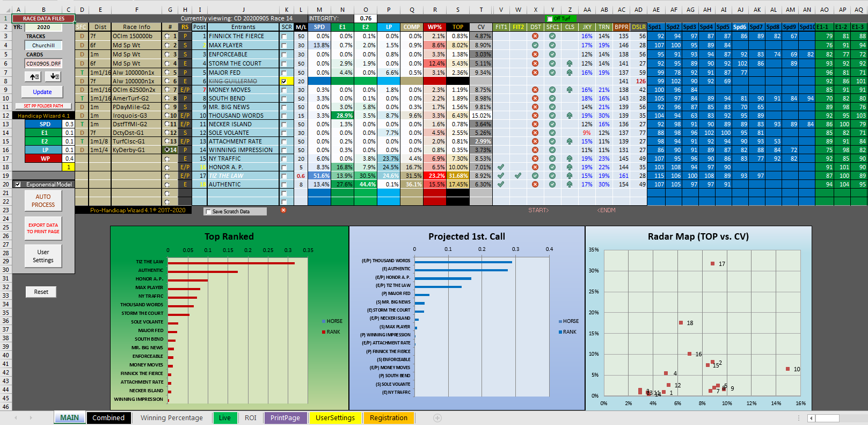
Task: Open the CDX0905.DRF cards selector
Action: coord(43,63)
